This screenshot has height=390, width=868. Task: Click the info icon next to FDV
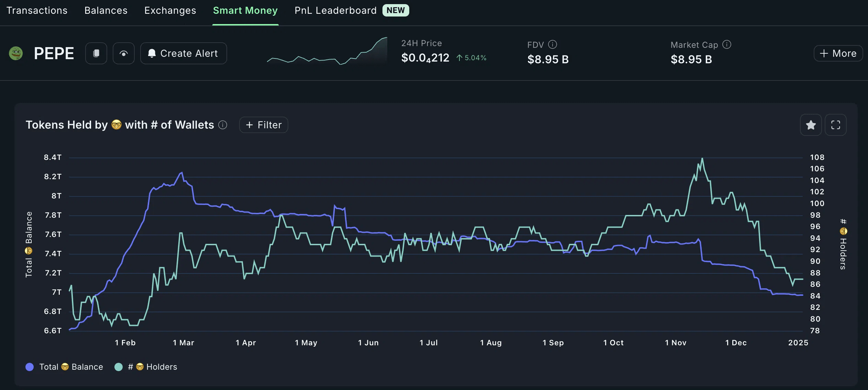[553, 44]
